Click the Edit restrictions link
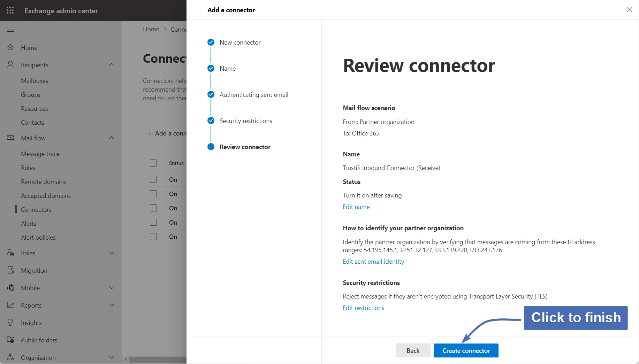 coord(363,308)
